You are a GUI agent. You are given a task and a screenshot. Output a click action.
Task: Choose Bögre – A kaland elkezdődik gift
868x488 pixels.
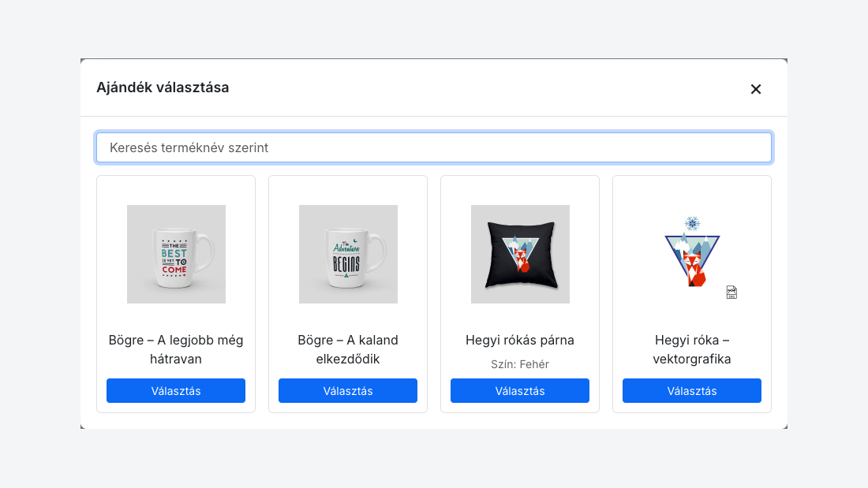click(348, 390)
